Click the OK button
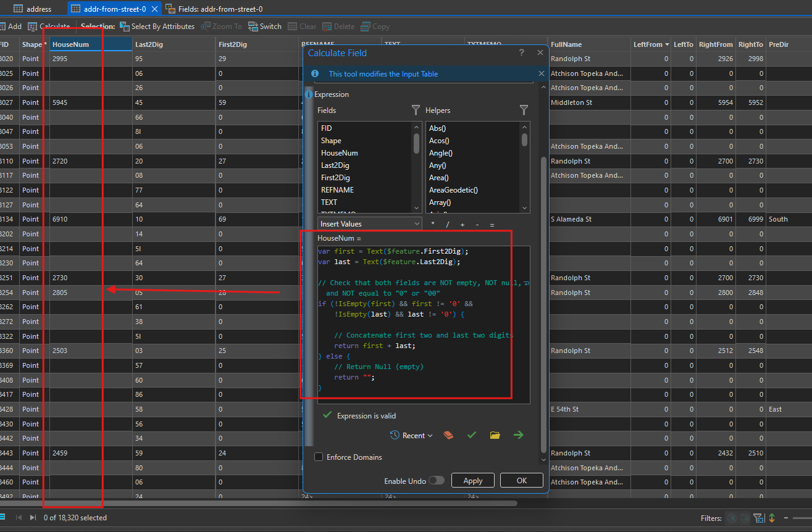Viewport: 812px width, 532px height. coord(522,481)
